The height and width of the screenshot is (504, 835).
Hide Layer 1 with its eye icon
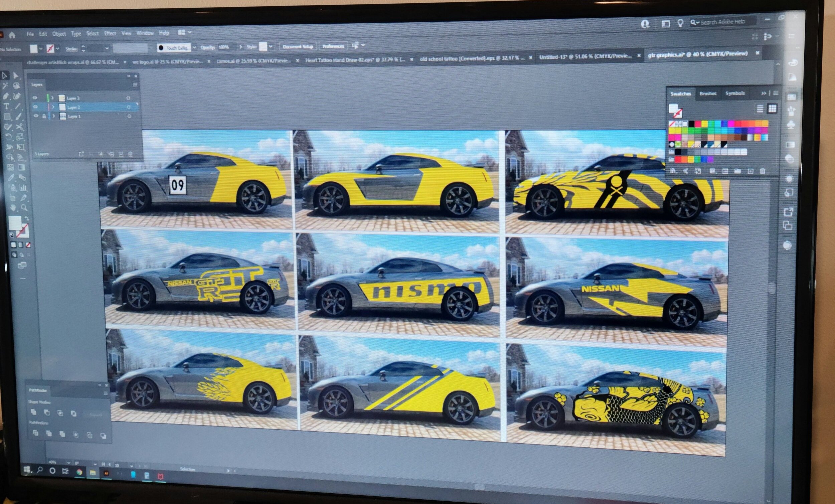36,116
